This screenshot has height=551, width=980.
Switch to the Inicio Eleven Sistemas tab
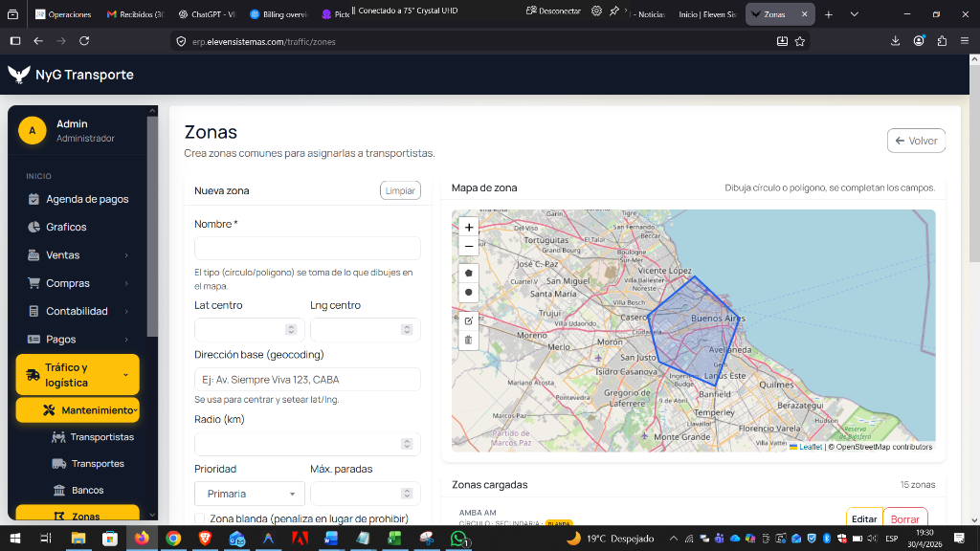click(x=707, y=13)
